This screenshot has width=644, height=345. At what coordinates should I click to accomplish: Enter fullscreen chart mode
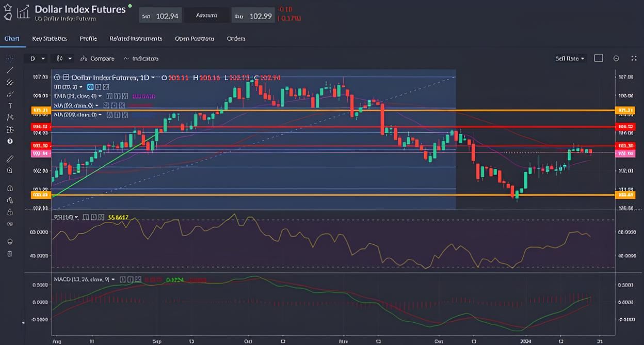click(634, 58)
